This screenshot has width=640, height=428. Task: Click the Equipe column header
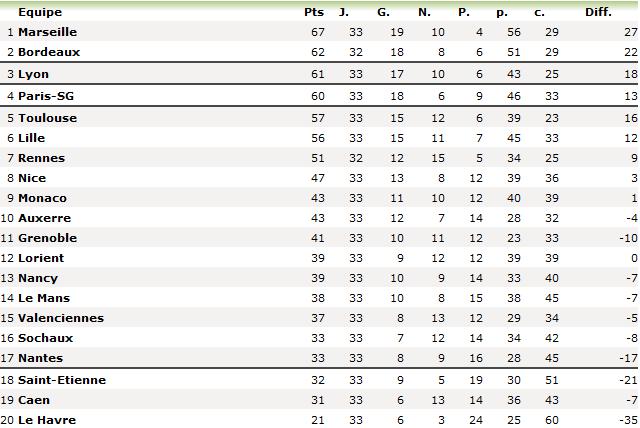(40, 13)
